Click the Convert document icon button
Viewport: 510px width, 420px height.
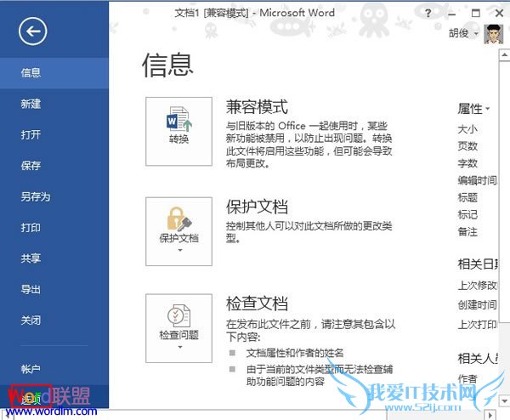click(x=178, y=132)
